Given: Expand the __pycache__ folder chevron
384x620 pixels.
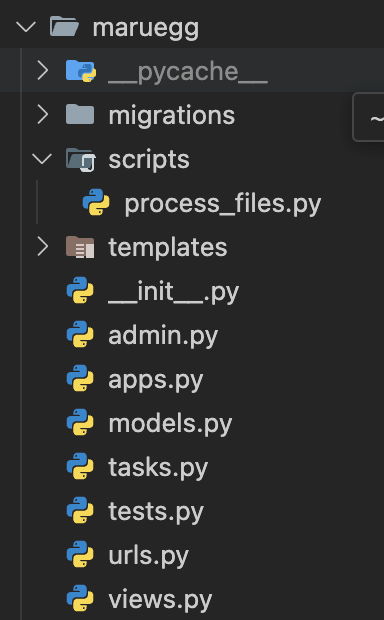Looking at the screenshot, I should click(x=42, y=71).
